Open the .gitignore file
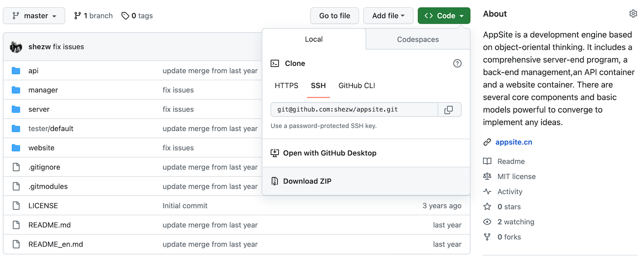Image resolution: width=644 pixels, height=258 pixels. (44, 167)
